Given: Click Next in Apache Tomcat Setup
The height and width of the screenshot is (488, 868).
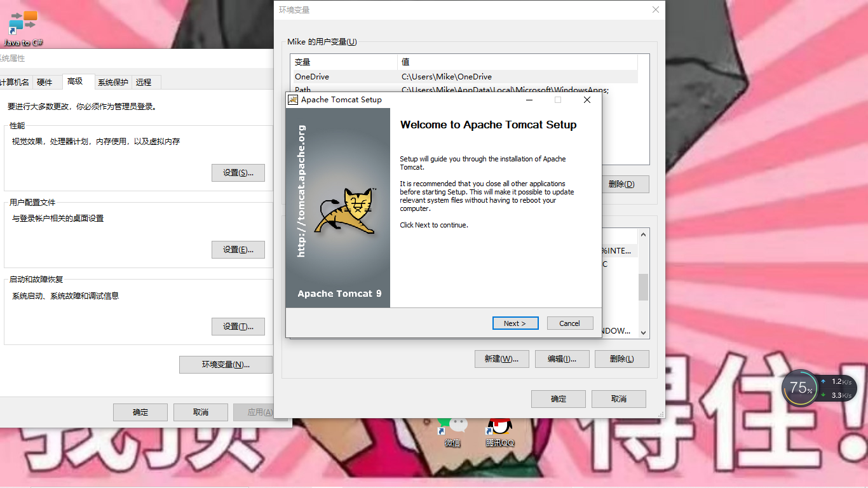Looking at the screenshot, I should pyautogui.click(x=515, y=323).
